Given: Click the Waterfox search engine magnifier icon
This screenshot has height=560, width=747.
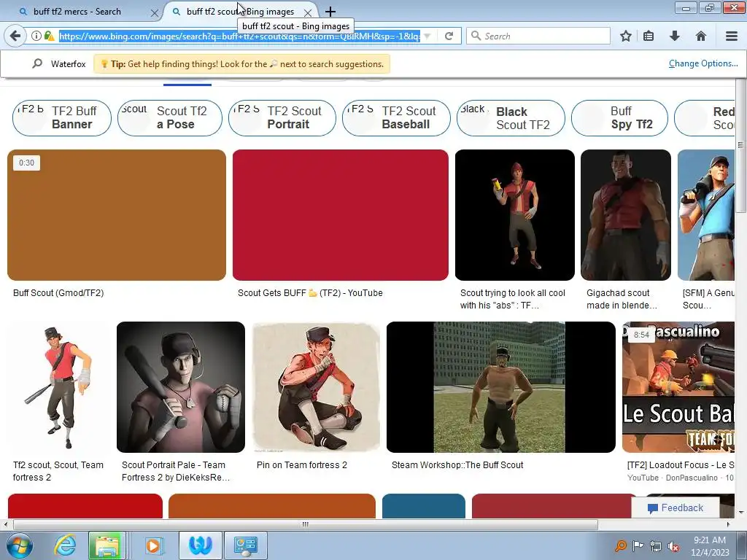Looking at the screenshot, I should tap(37, 63).
